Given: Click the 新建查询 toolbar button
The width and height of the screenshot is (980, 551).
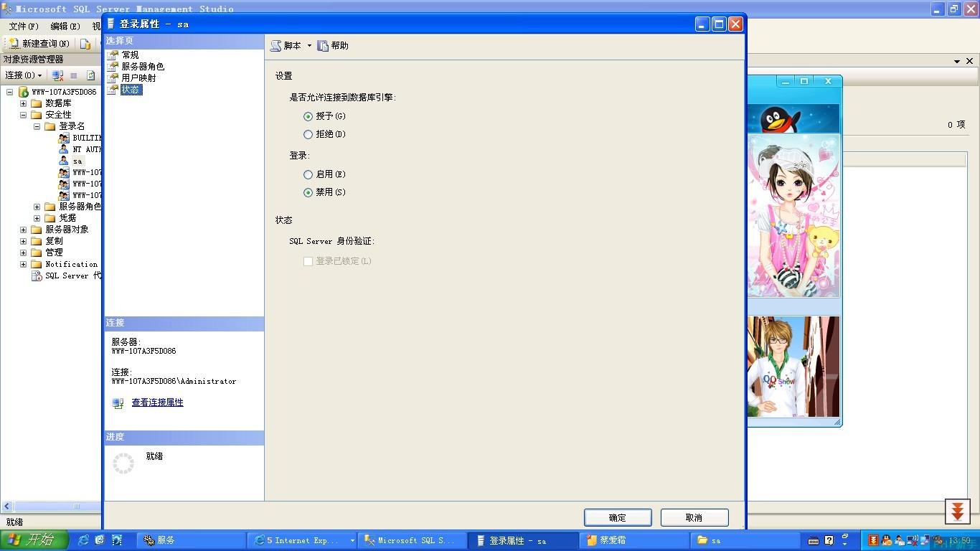Looking at the screenshot, I should 39,44.
